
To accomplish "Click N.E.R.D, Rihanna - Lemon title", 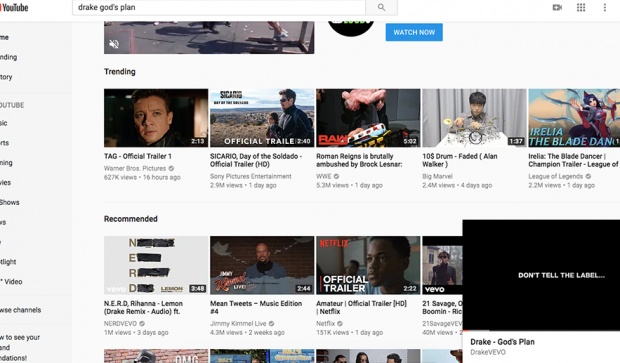I will pyautogui.click(x=143, y=308).
